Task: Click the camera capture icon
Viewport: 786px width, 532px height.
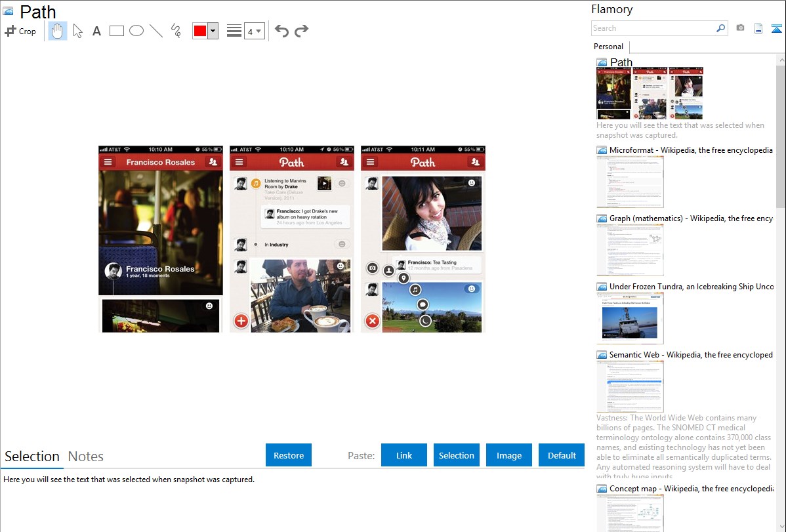Action: point(740,28)
